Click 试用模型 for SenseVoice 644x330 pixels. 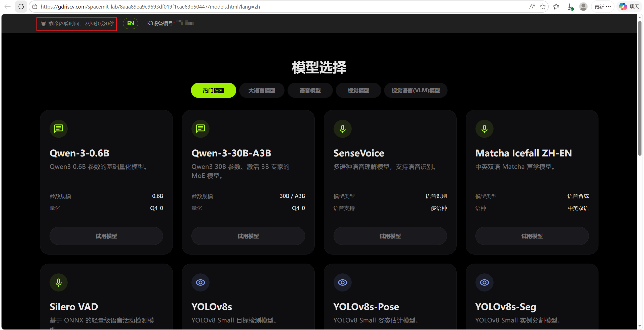tap(390, 236)
